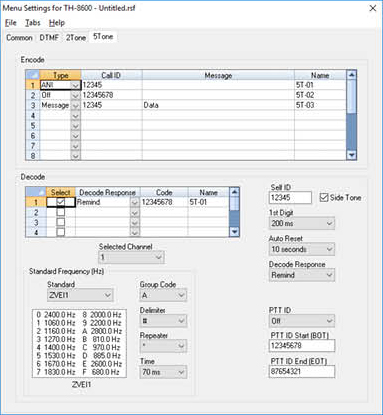Viewport: 383px width, 415px height.
Task: Open the Time 70 ms dropdown
Action: click(x=163, y=372)
